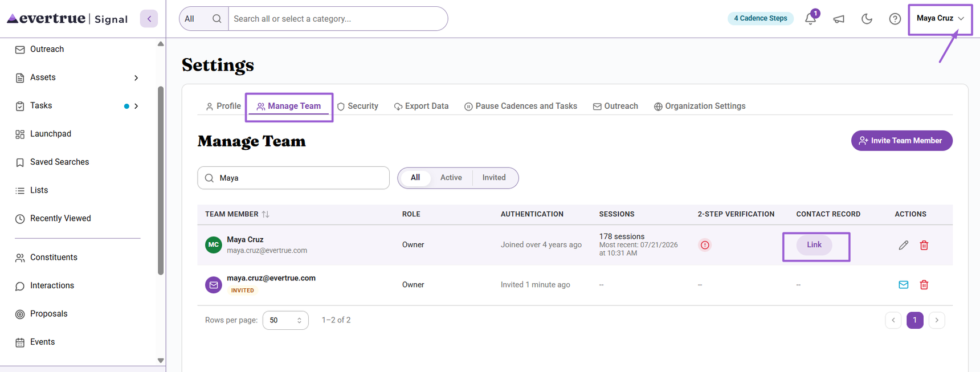Click the megaphone announcements icon
This screenshot has width=980, height=372.
pos(839,19)
